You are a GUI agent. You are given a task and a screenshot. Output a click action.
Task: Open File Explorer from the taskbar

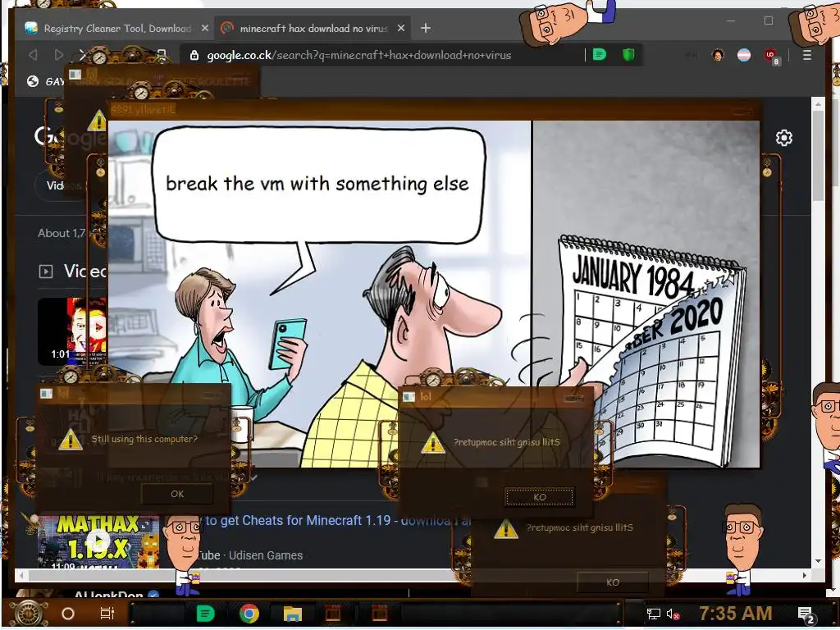pyautogui.click(x=293, y=614)
